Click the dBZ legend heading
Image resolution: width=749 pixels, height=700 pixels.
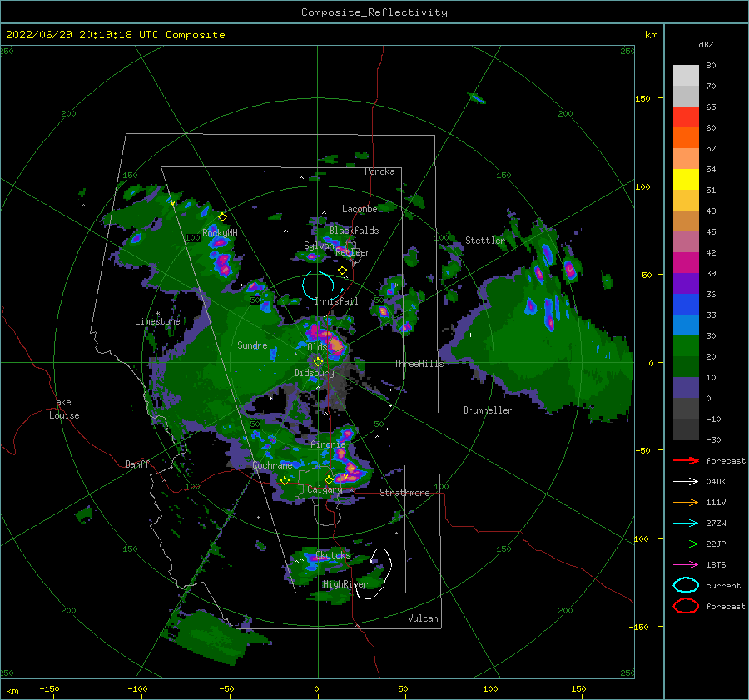[x=706, y=44]
